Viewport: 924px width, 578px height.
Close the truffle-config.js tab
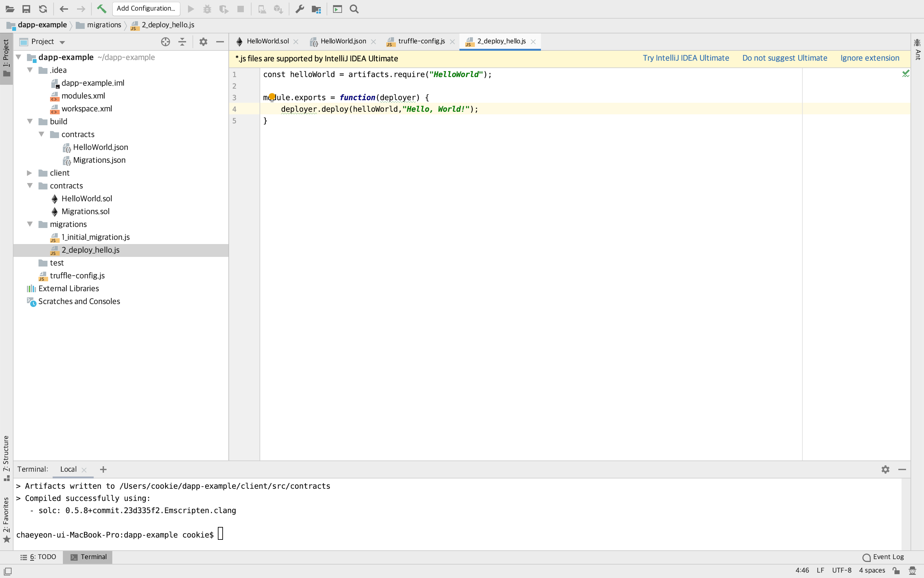pyautogui.click(x=452, y=42)
